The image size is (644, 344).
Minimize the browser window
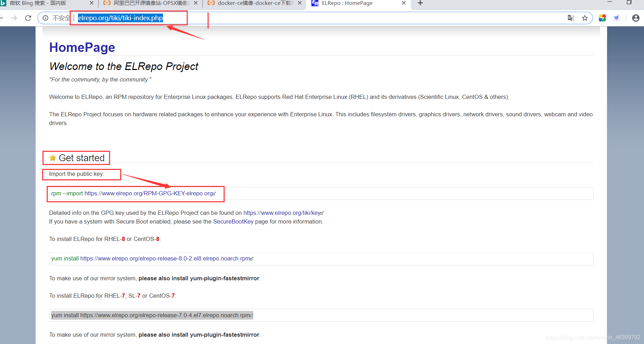610,2
